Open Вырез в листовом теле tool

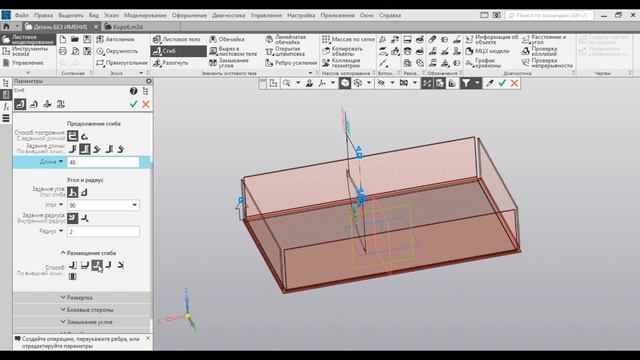233,51
